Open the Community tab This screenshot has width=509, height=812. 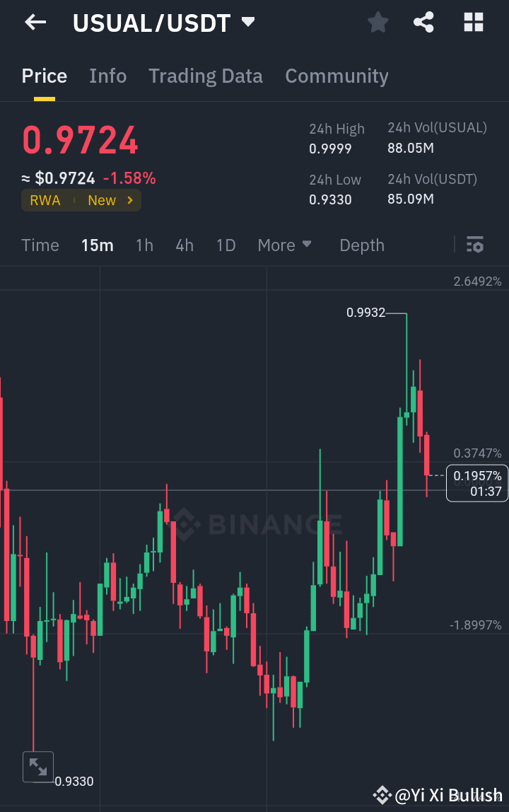(x=337, y=76)
